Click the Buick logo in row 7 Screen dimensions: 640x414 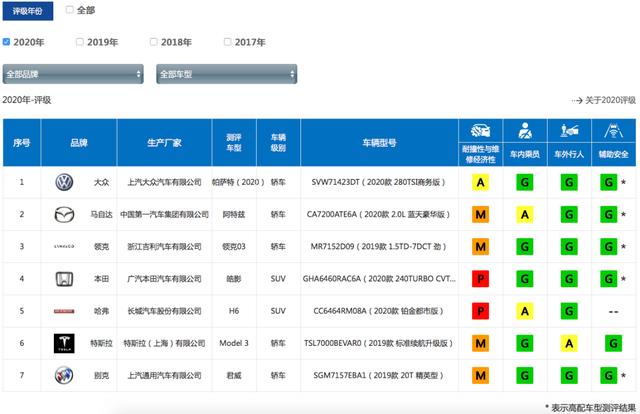pos(64,375)
